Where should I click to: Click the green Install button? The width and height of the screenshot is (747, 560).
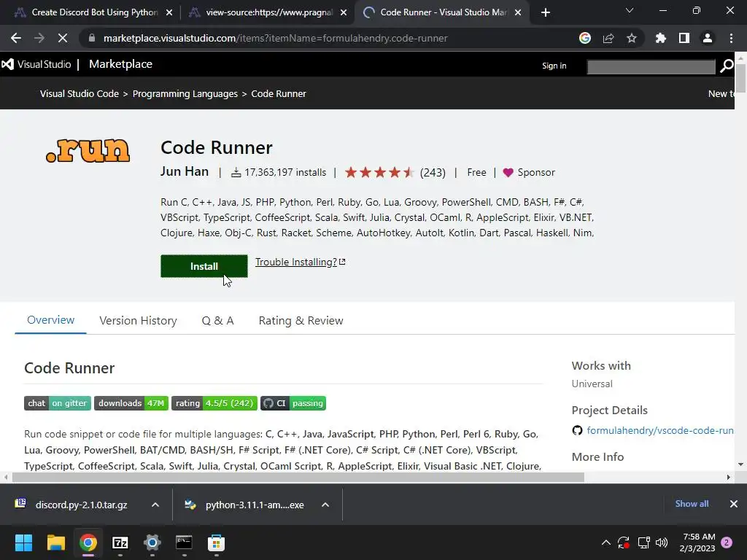(x=204, y=266)
